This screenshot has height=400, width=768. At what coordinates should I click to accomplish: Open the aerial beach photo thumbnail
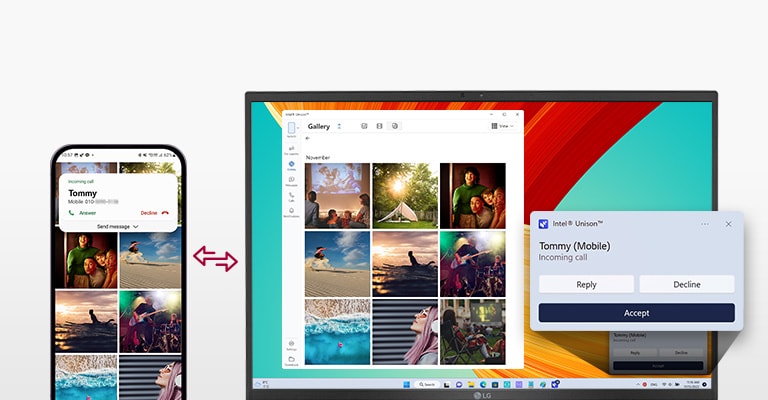point(338,332)
